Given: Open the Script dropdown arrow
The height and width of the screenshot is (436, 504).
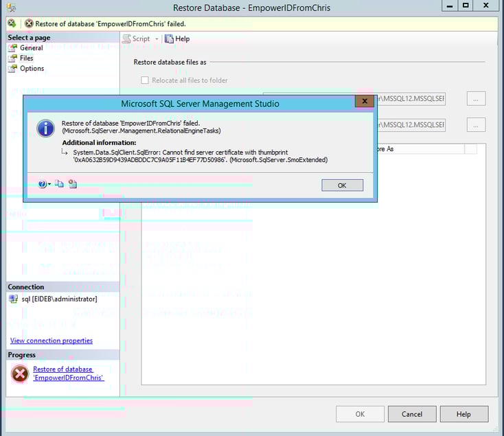Looking at the screenshot, I should (x=157, y=39).
